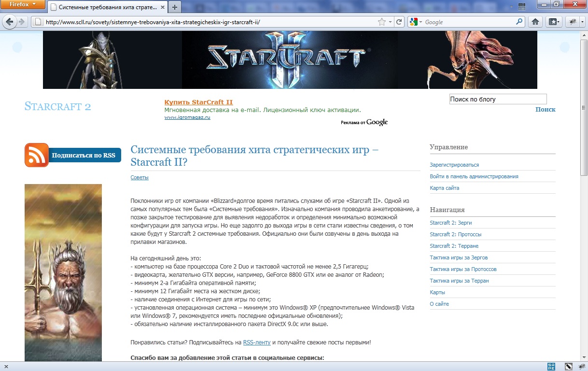The image size is (588, 371).
Task: Open the О сайте navigation link
Action: tap(439, 304)
